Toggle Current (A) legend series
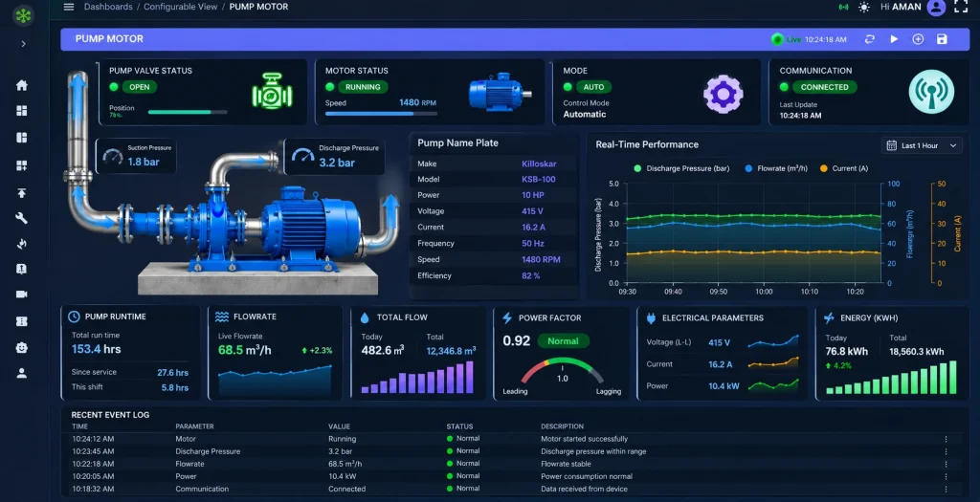Viewport: 980px width, 502px height. 844,168
